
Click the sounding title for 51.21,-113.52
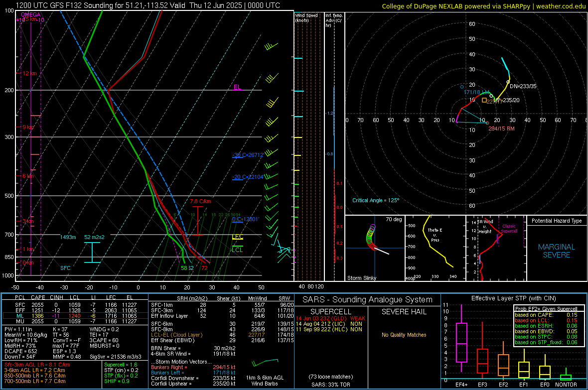click(x=148, y=5)
